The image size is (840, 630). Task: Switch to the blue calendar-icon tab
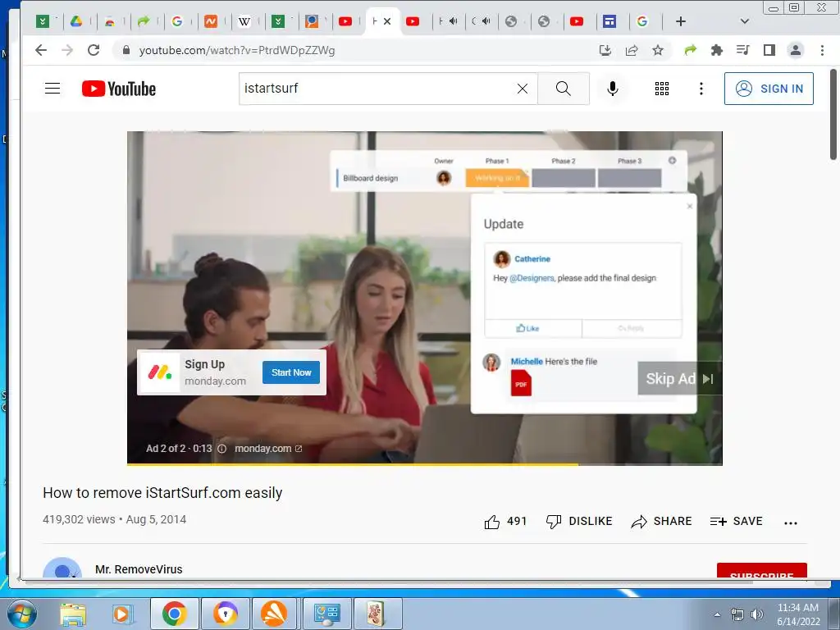point(609,21)
